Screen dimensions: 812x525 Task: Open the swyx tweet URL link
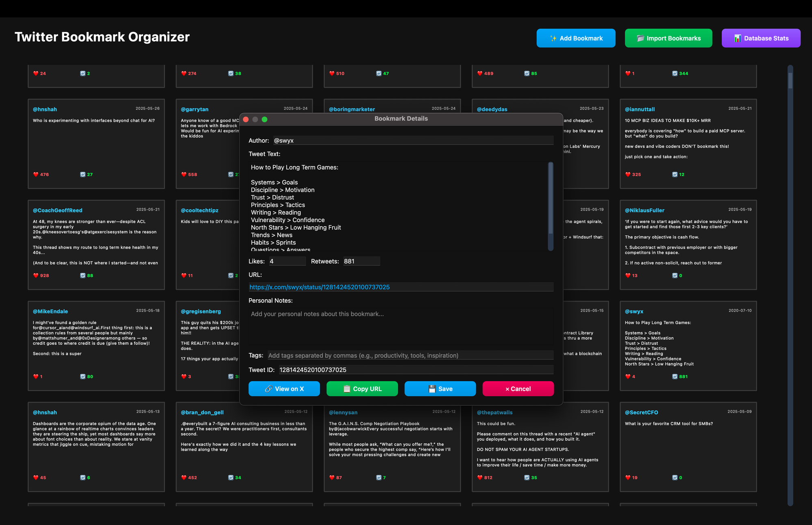pyautogui.click(x=319, y=287)
